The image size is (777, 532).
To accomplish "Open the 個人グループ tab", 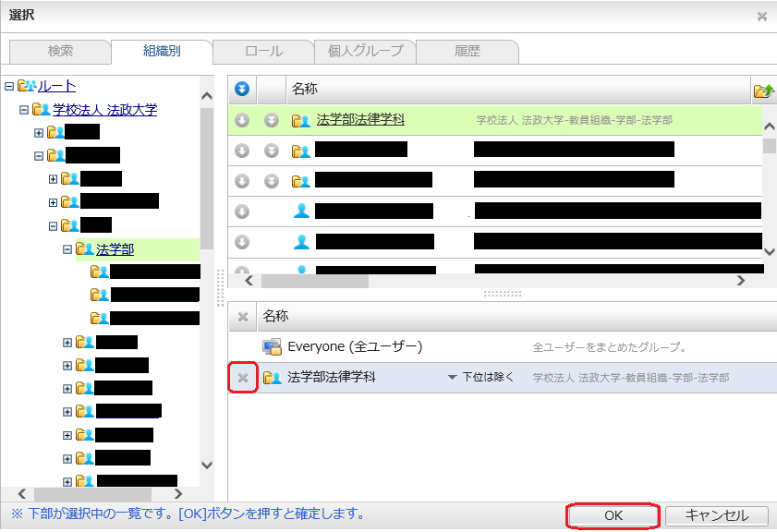I will pyautogui.click(x=365, y=51).
